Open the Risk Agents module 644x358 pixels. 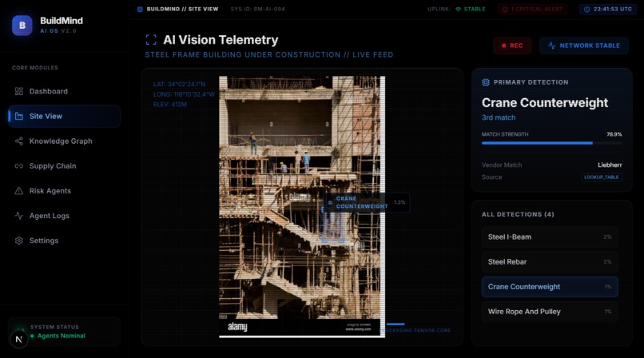point(64,191)
